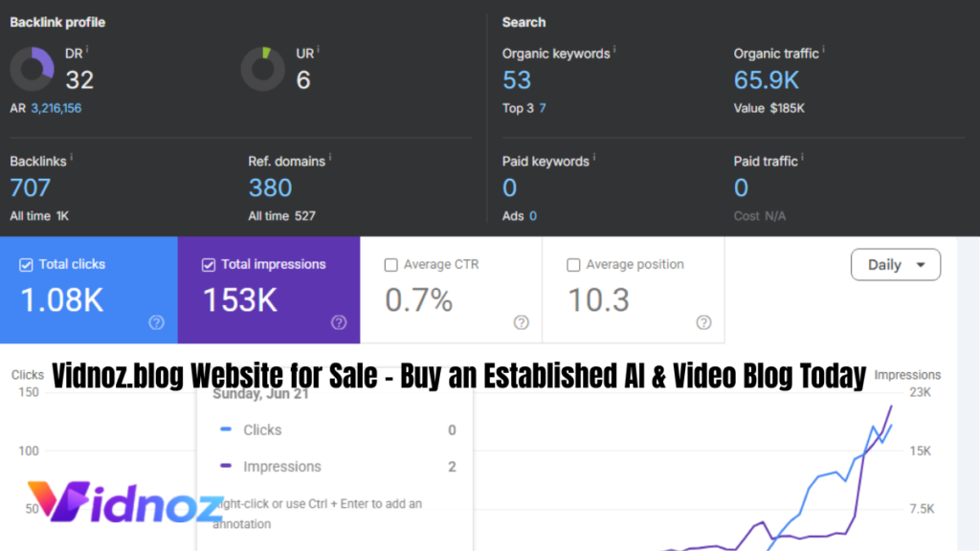Click the 150 clicks axis value
This screenshot has height=551, width=980.
coord(29,392)
